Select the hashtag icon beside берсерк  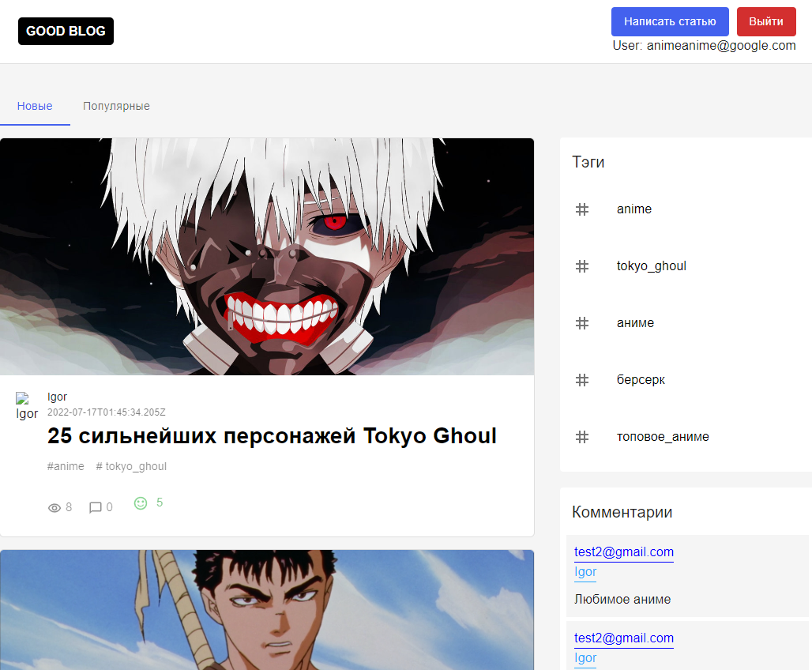[582, 380]
